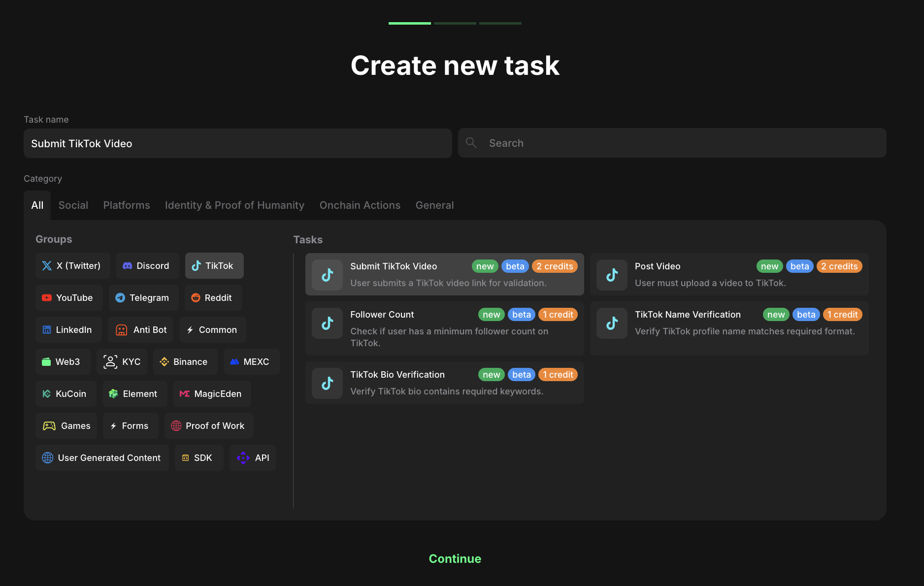Viewport: 924px width, 586px height.
Task: Click 'User submits a TikTok video link' description
Action: click(x=448, y=283)
